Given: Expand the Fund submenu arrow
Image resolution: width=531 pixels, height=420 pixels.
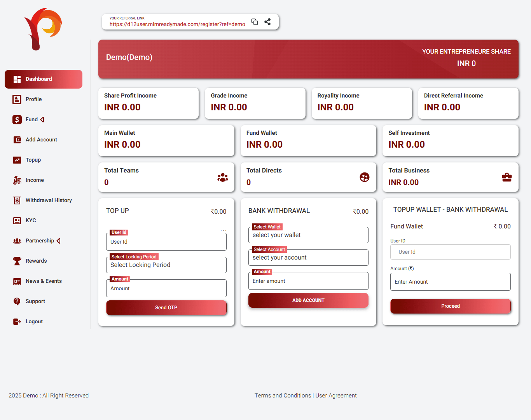Looking at the screenshot, I should tap(42, 120).
